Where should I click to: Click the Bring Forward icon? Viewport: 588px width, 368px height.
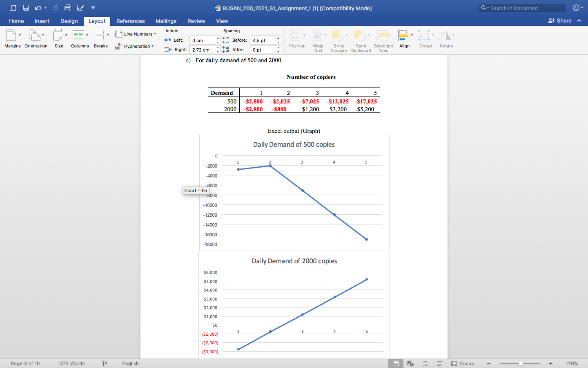tap(337, 36)
